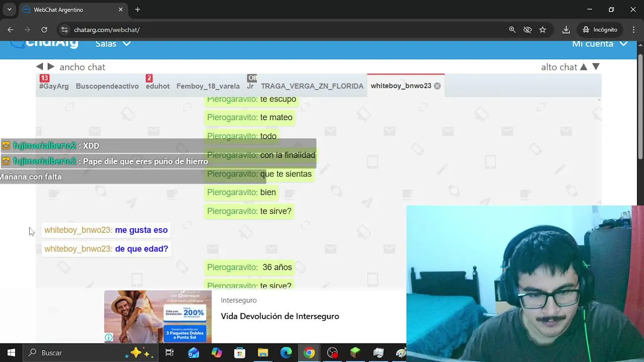
Task: Switch to the eduhot chat tab
Action: click(157, 86)
